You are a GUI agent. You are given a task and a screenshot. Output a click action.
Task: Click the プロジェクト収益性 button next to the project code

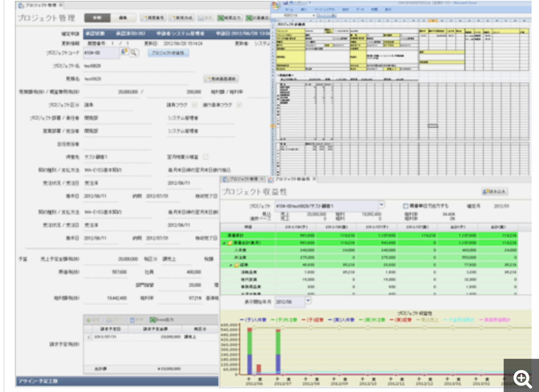tap(169, 53)
